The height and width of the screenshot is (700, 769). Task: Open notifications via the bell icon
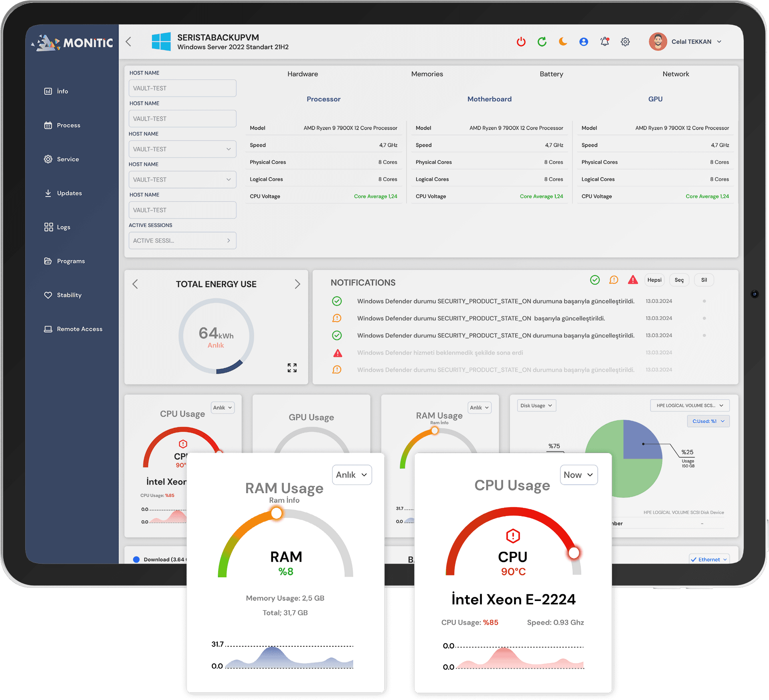[x=605, y=41]
